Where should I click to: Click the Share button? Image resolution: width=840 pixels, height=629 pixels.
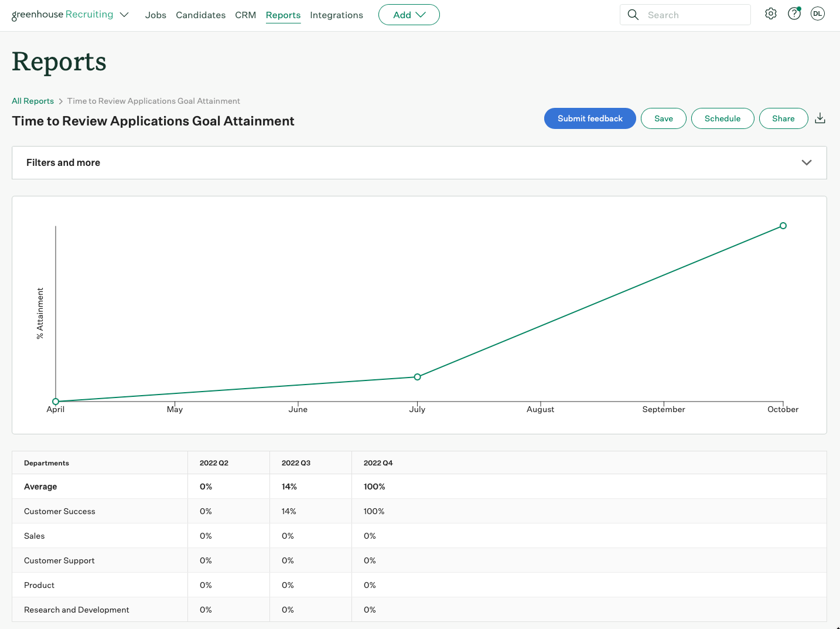pos(783,118)
